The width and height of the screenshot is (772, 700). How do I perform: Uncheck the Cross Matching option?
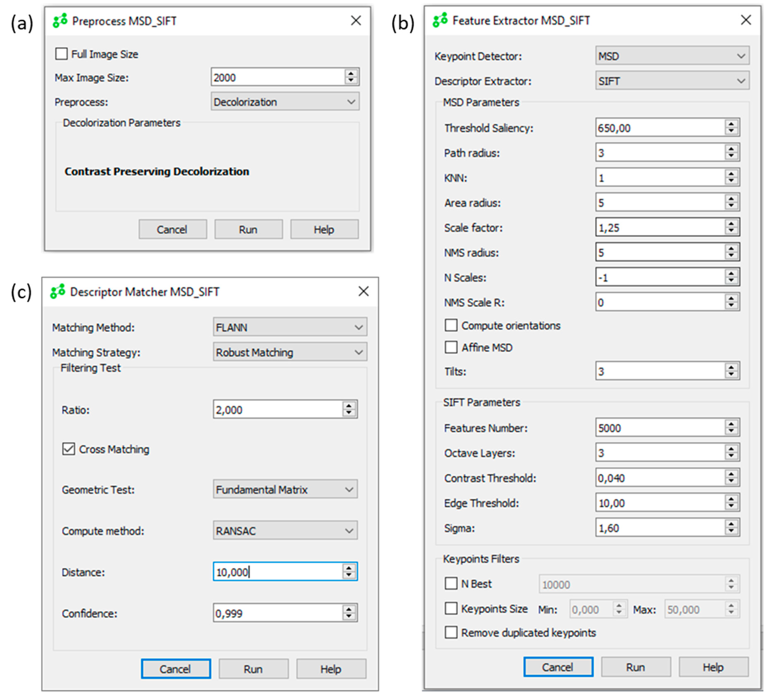[x=68, y=449]
